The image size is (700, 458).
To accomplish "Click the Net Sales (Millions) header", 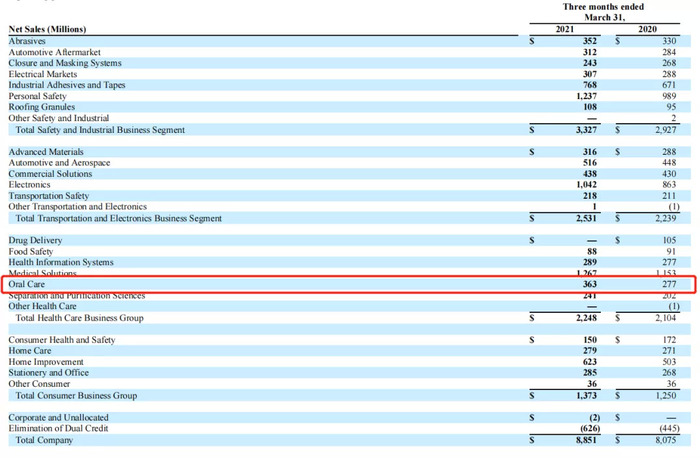I will click(47, 29).
